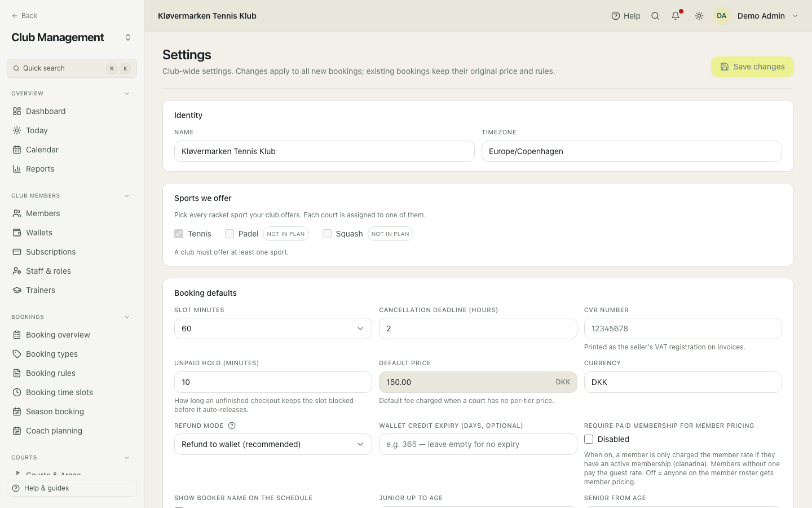Screen dimensions: 812x508
Task: Click the Wallets icon in sidebar
Action: point(17,233)
